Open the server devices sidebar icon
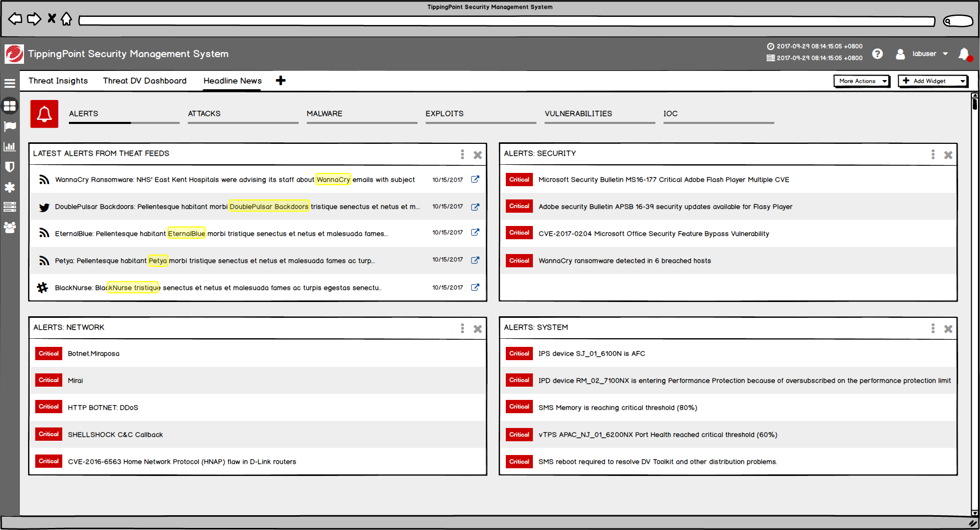 pos(10,207)
